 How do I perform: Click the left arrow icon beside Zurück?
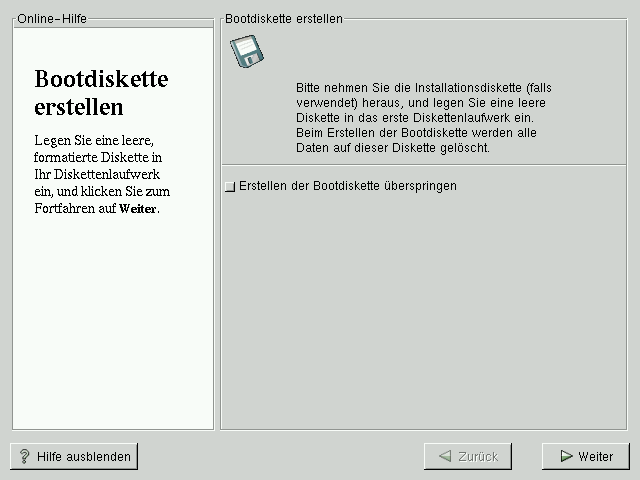click(445, 456)
